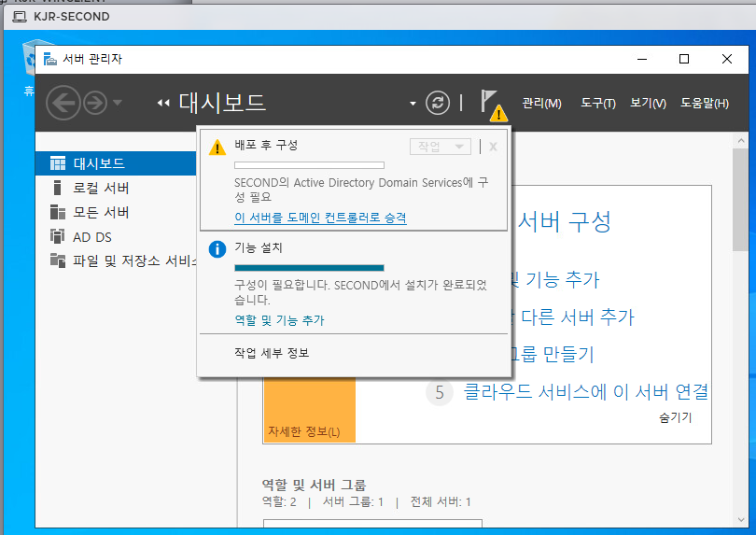Screen dimensions: 756x535
Task: Click the 역할 및 서버 그룹 heading
Action: click(314, 485)
